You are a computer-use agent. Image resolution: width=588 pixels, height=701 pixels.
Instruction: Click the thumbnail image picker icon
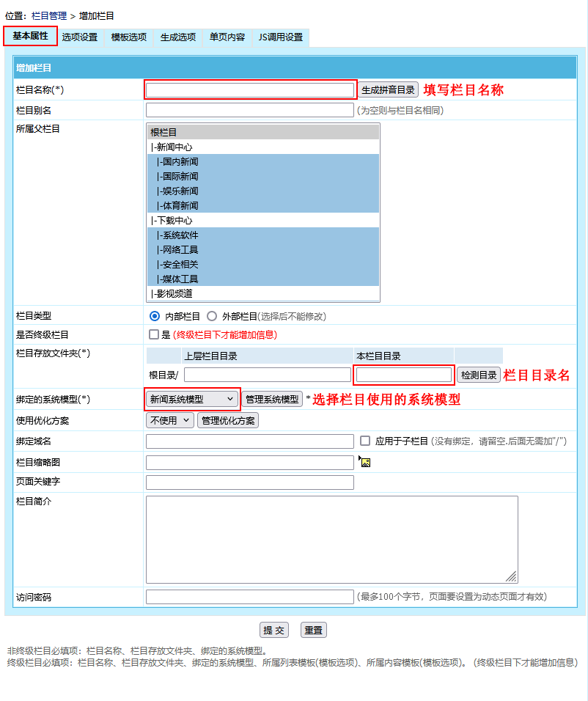[365, 462]
